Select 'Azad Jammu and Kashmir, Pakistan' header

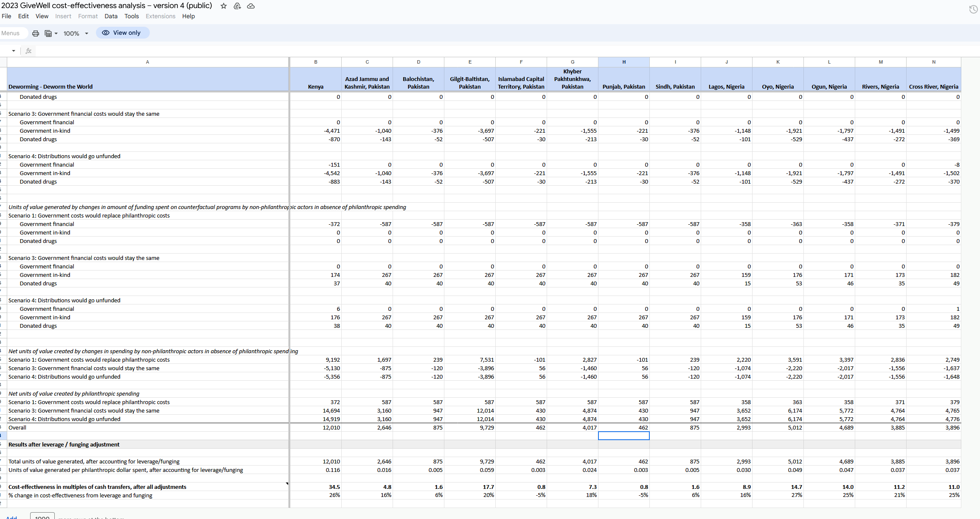click(x=367, y=79)
